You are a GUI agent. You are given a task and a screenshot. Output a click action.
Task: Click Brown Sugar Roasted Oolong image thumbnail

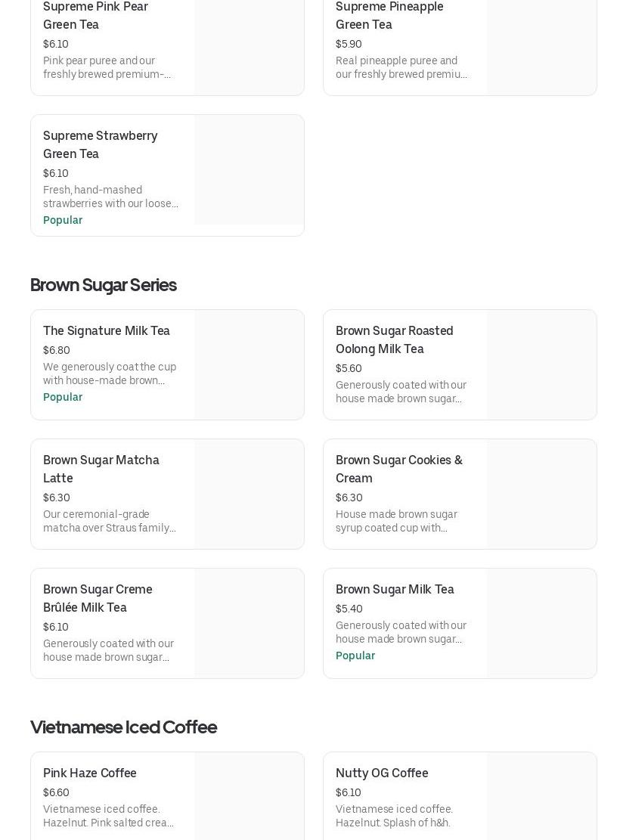(x=541, y=364)
